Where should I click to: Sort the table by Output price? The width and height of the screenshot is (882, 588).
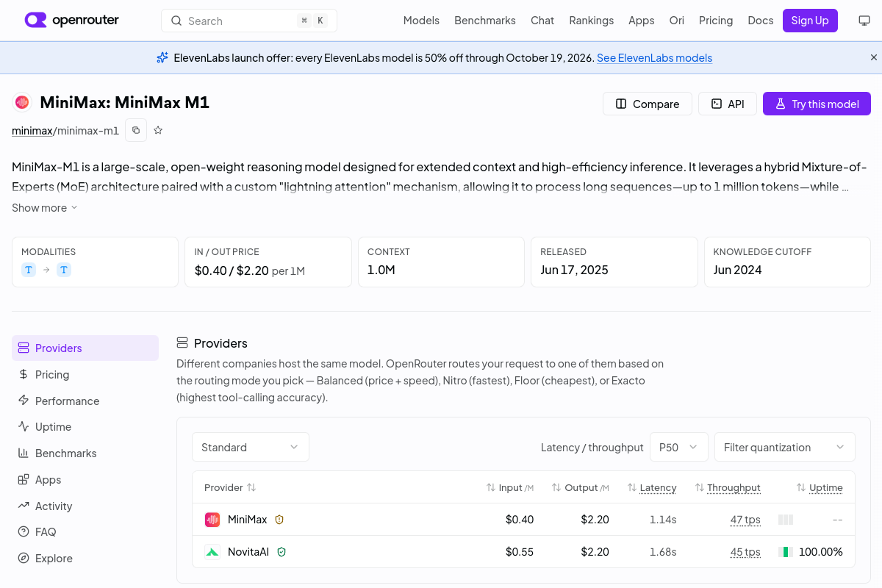(x=581, y=487)
